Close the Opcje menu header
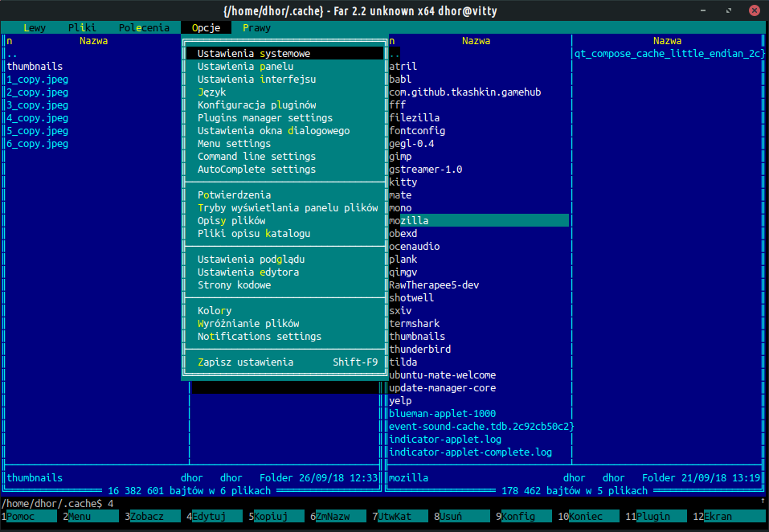Screen dimensions: 769x532 coord(206,28)
